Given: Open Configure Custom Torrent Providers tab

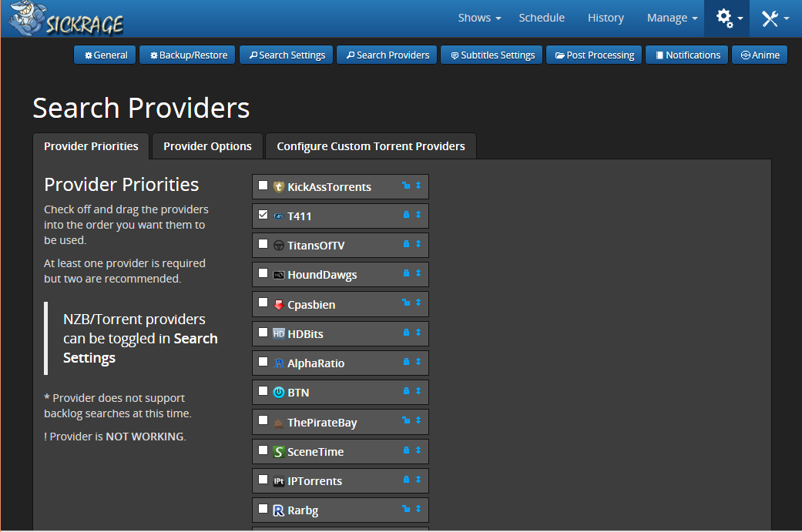Looking at the screenshot, I should point(371,146).
